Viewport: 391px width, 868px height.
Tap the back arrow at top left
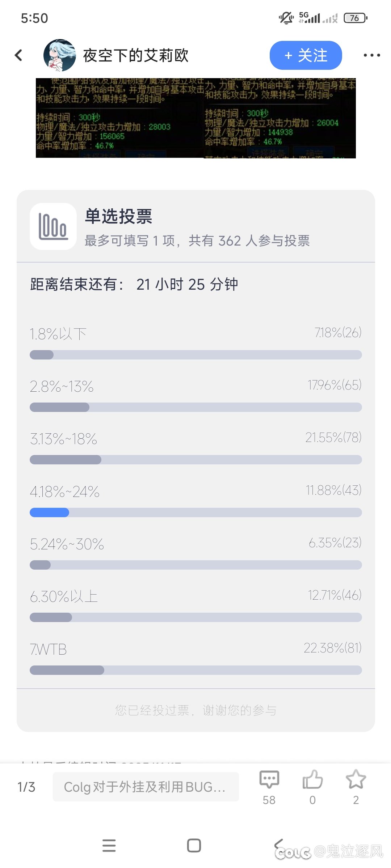[x=19, y=55]
